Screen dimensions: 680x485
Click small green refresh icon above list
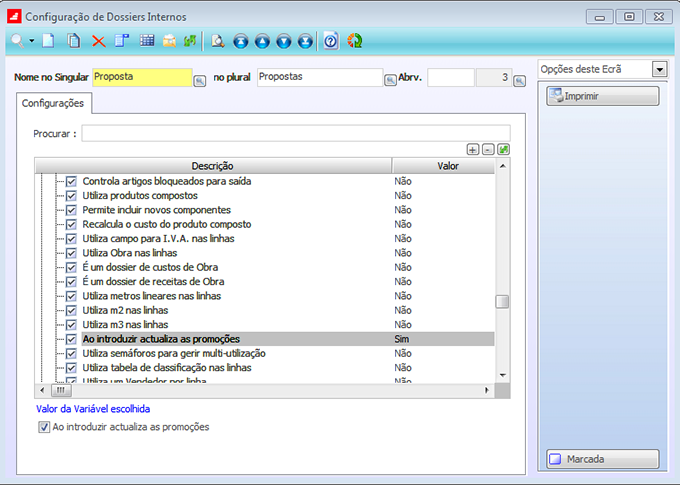[x=503, y=150]
